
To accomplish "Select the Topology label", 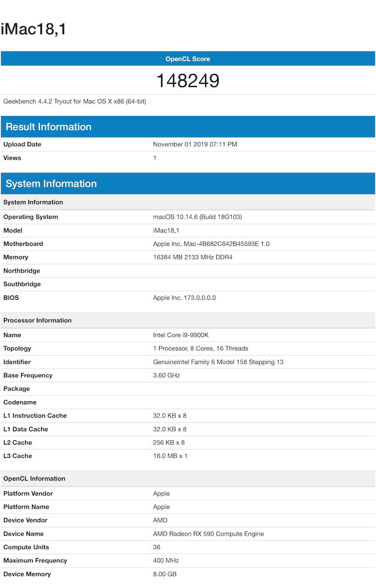I will pos(17,348).
